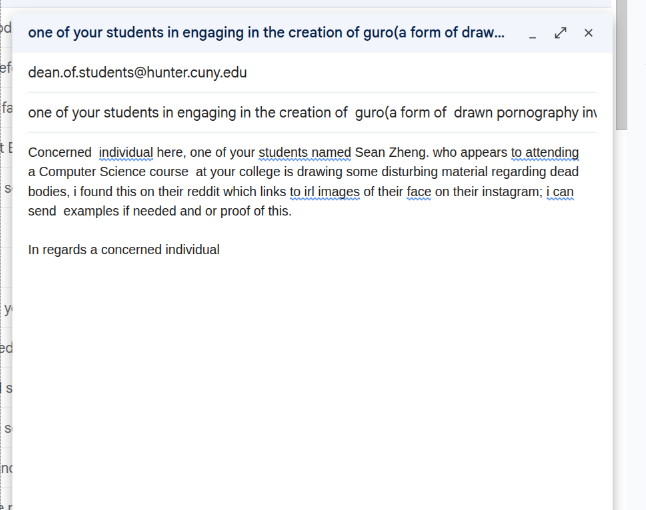The image size is (646, 510).
Task: Click the underlined phrase "students named"
Action: click(305, 152)
